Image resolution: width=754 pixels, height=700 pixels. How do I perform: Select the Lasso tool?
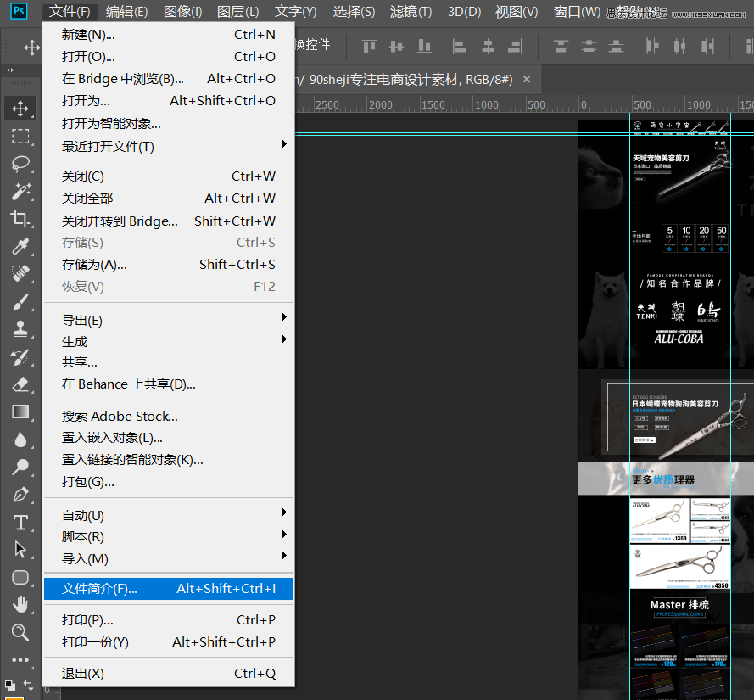[20, 164]
